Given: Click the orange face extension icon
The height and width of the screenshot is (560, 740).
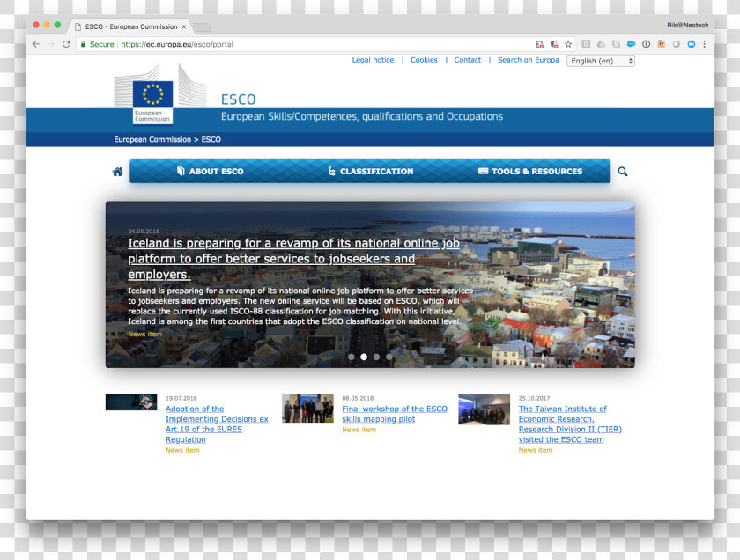Looking at the screenshot, I should coord(662,44).
